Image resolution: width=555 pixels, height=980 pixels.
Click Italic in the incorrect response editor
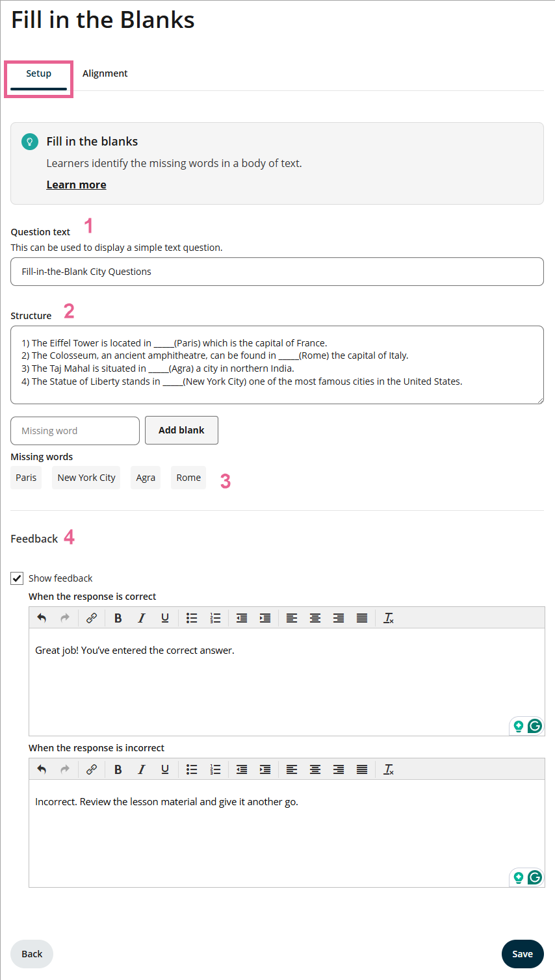tap(142, 769)
